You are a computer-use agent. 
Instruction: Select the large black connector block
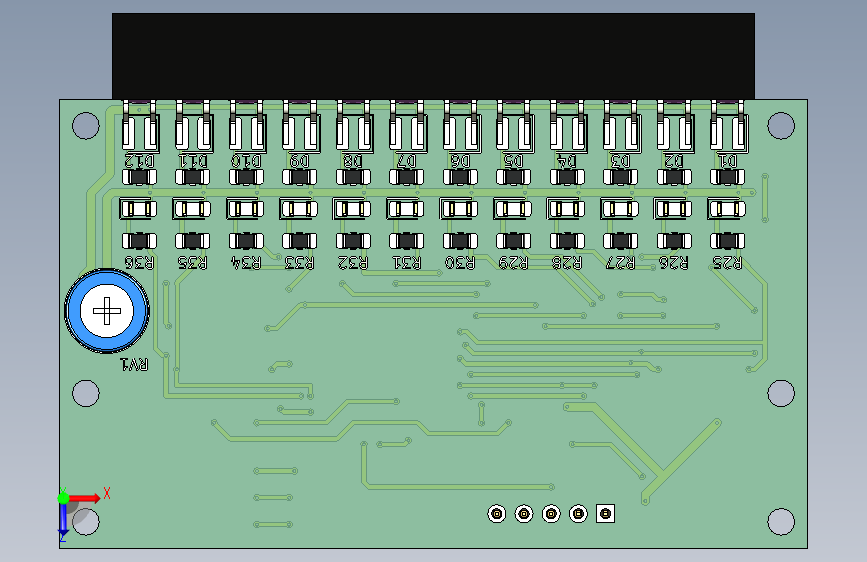[x=434, y=56]
